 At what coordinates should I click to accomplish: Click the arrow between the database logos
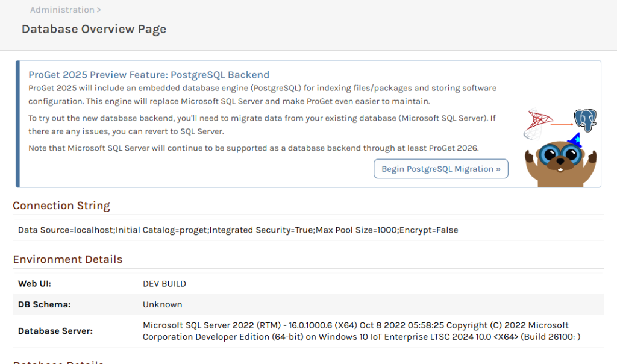(562, 124)
